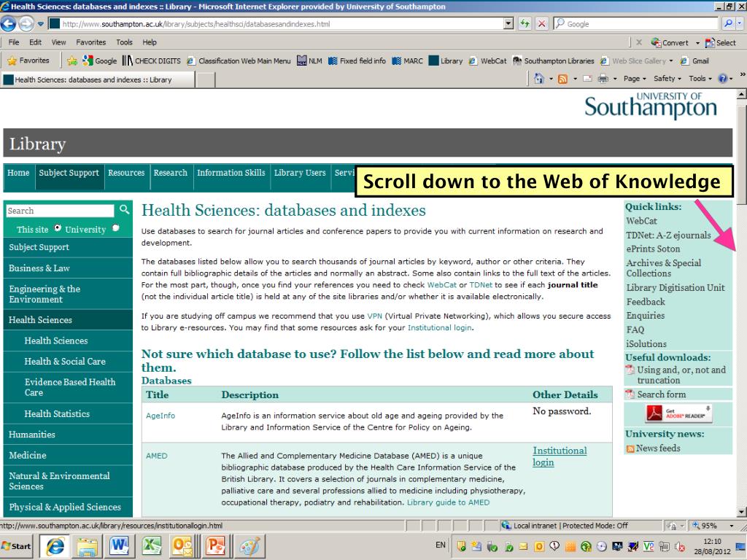Click the WebCat link in the paragraph
Screen dimensions: 747x560
[x=441, y=285]
